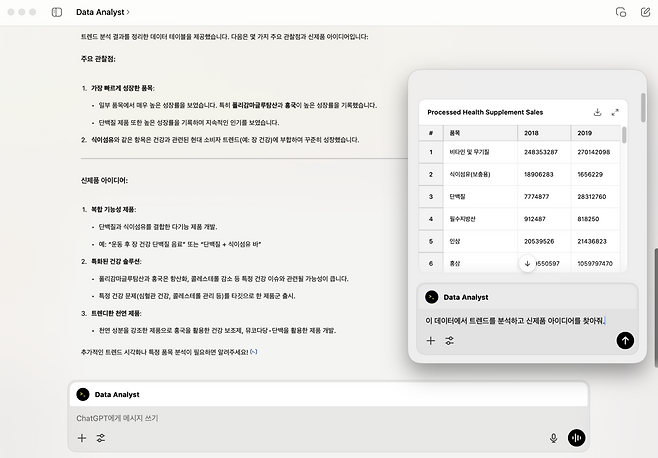Toggle the sidebar panel icon
The image size is (658, 458).
pyautogui.click(x=56, y=12)
